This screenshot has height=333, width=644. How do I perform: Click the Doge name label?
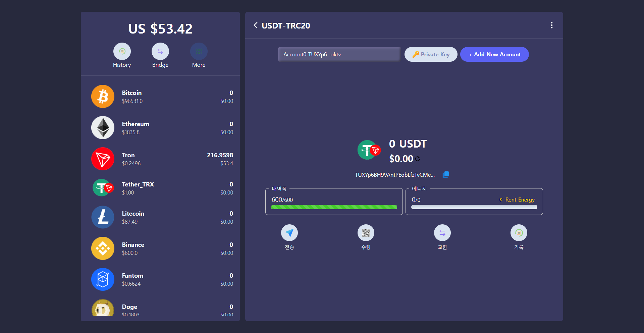(x=129, y=307)
